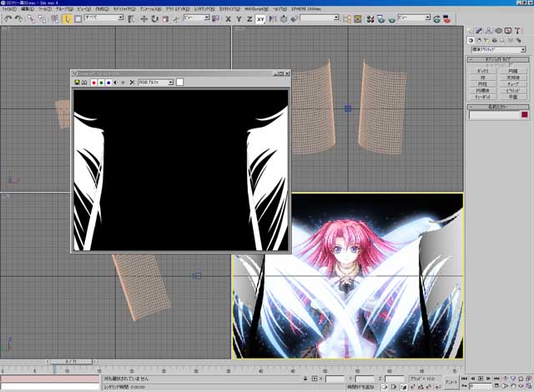Restrict transform to X axis

228,19
